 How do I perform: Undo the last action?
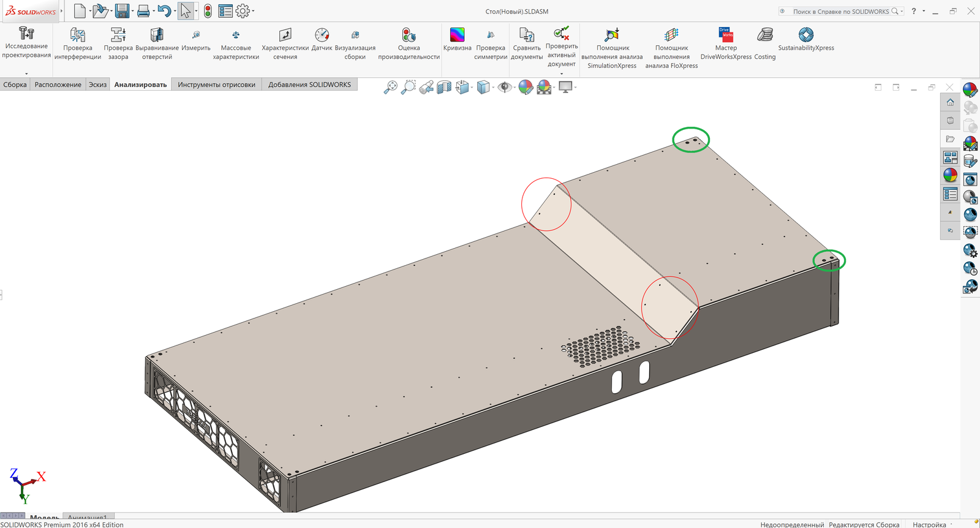(164, 11)
